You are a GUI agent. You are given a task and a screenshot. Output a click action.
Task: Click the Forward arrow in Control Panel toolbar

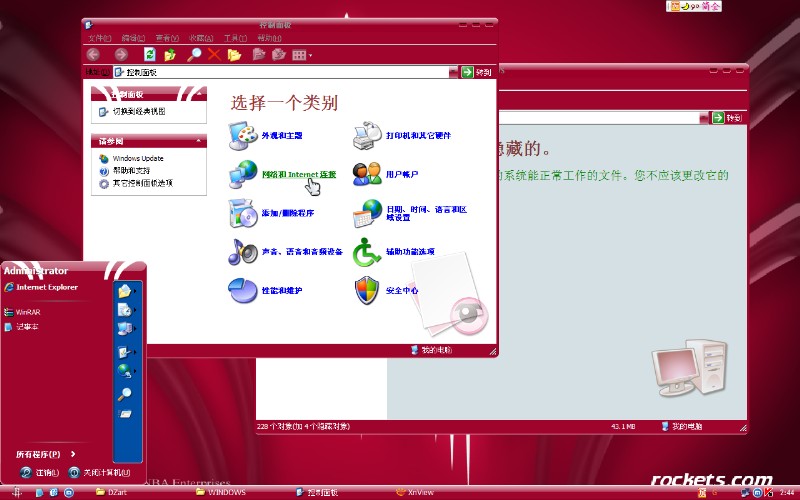tap(121, 54)
